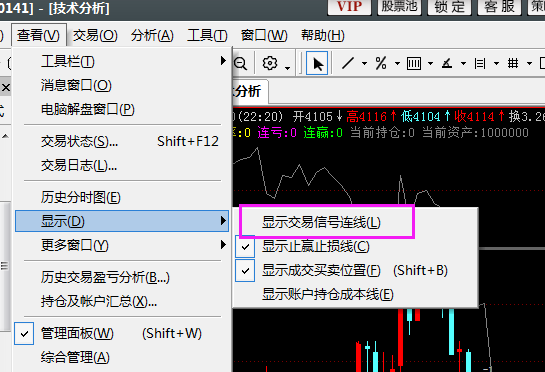545x372 pixels.
Task: Click the 连亏:0 indicator text
Action: point(277,133)
